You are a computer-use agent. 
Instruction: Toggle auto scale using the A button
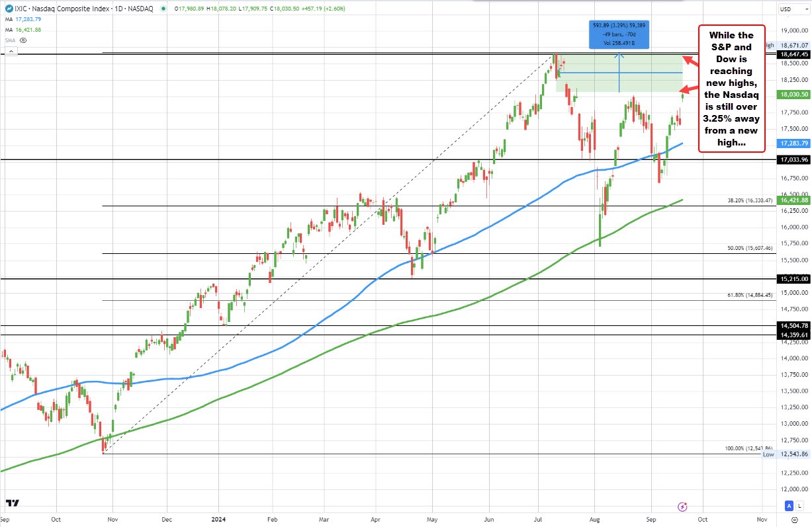788,506
